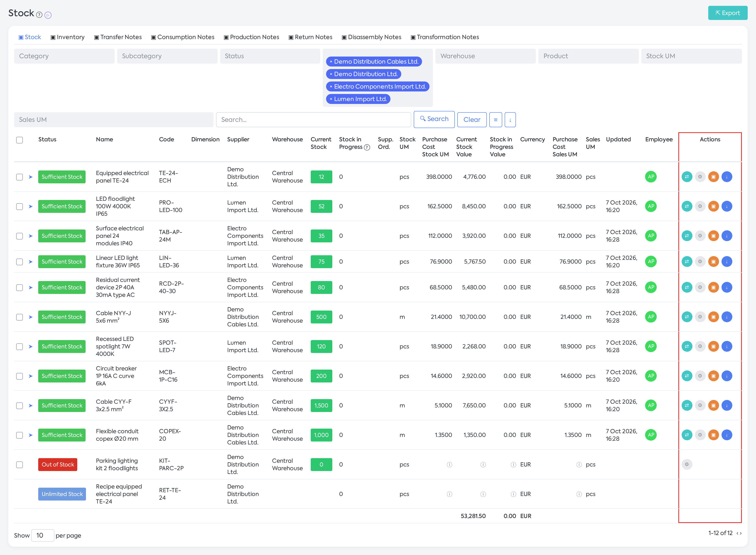Image resolution: width=756 pixels, height=555 pixels.
Task: Go to Production Notes tab
Action: click(252, 37)
